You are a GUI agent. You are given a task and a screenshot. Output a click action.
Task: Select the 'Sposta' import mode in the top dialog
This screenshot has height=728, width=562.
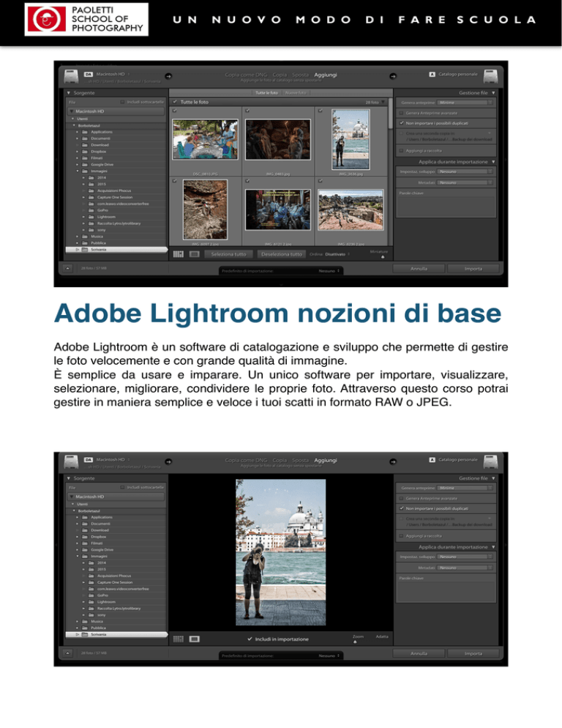[x=300, y=75]
